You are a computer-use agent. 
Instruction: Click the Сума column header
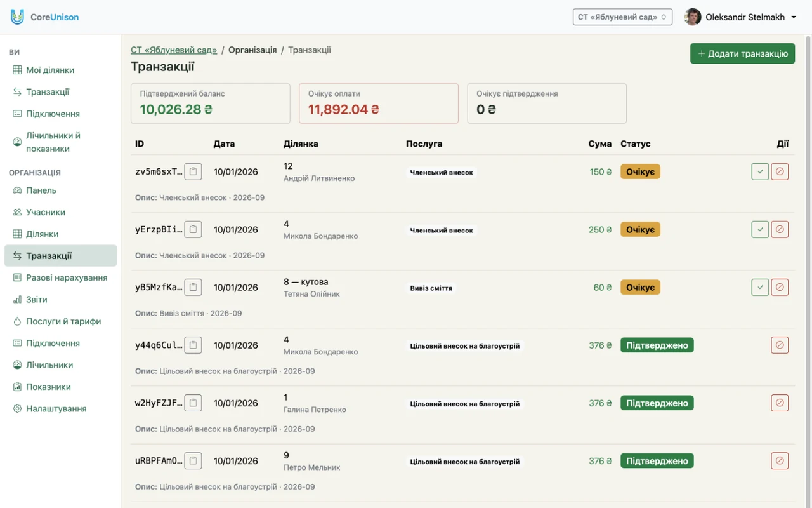tap(599, 144)
